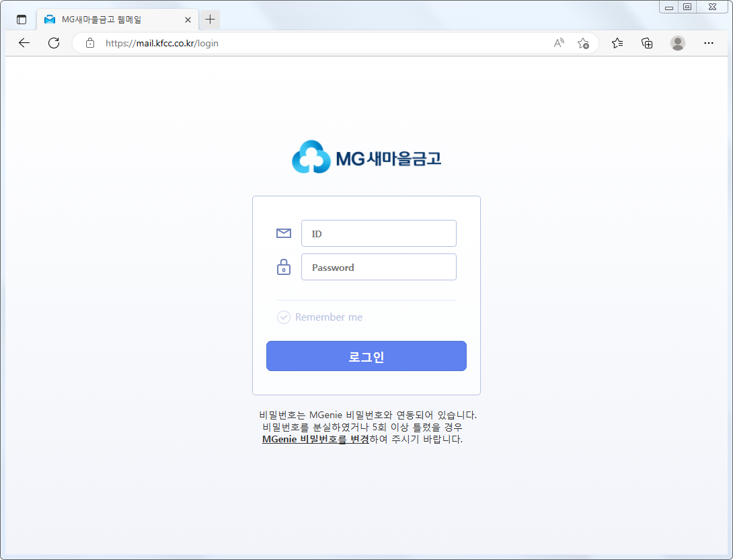Click the address bar URL
This screenshot has width=733, height=560.
click(x=162, y=43)
